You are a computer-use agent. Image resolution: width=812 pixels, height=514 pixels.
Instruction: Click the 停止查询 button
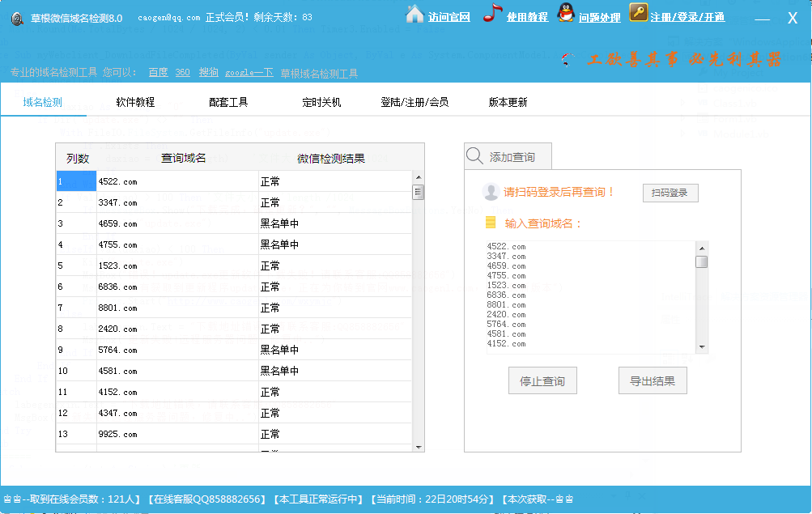click(x=542, y=381)
